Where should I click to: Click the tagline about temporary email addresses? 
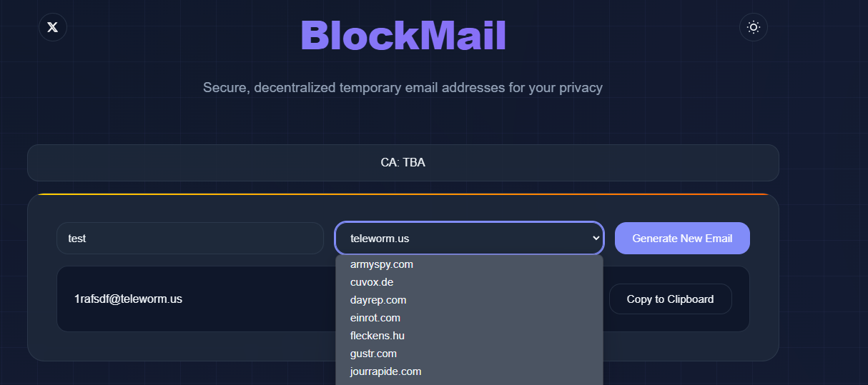click(x=403, y=88)
